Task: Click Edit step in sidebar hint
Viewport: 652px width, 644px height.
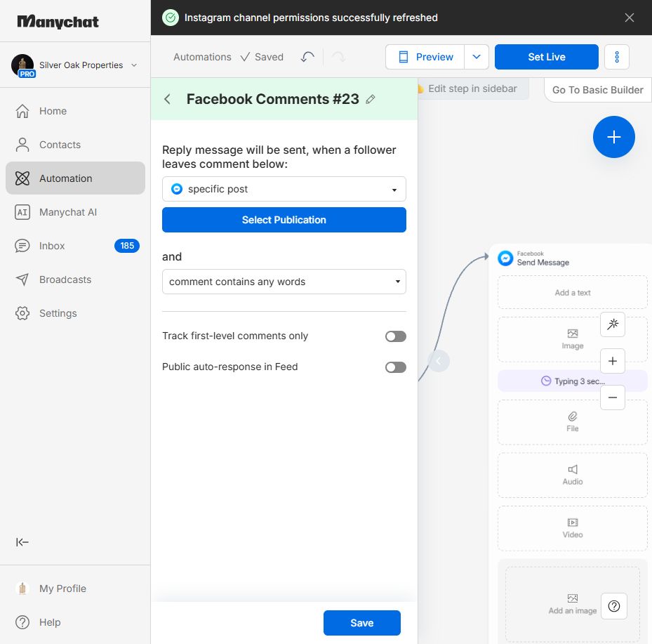Action: click(x=472, y=88)
